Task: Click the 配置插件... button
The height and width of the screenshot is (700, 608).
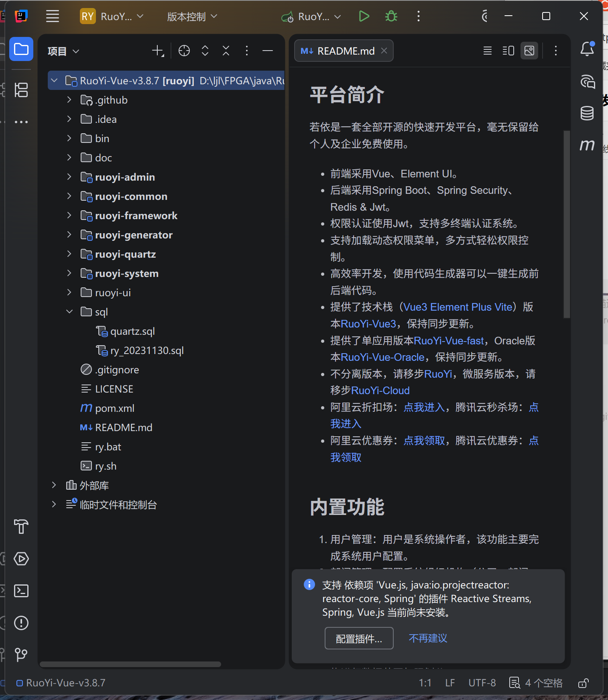Action: pos(359,639)
